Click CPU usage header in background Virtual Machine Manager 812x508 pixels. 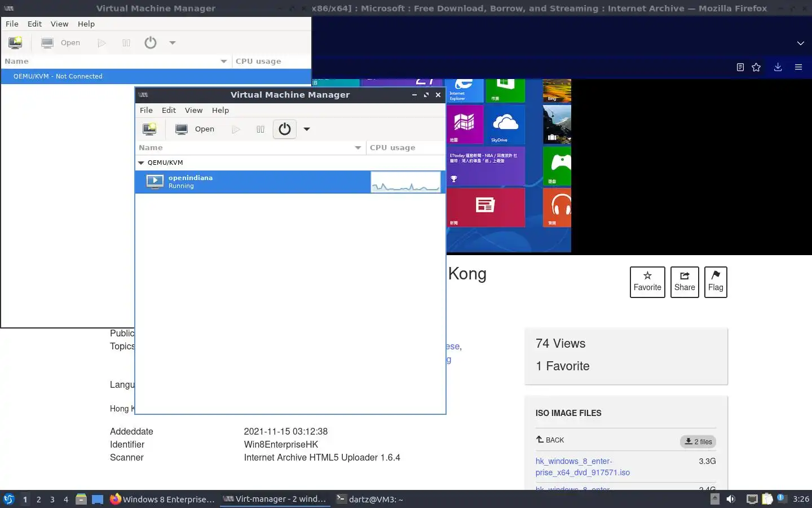click(271, 61)
